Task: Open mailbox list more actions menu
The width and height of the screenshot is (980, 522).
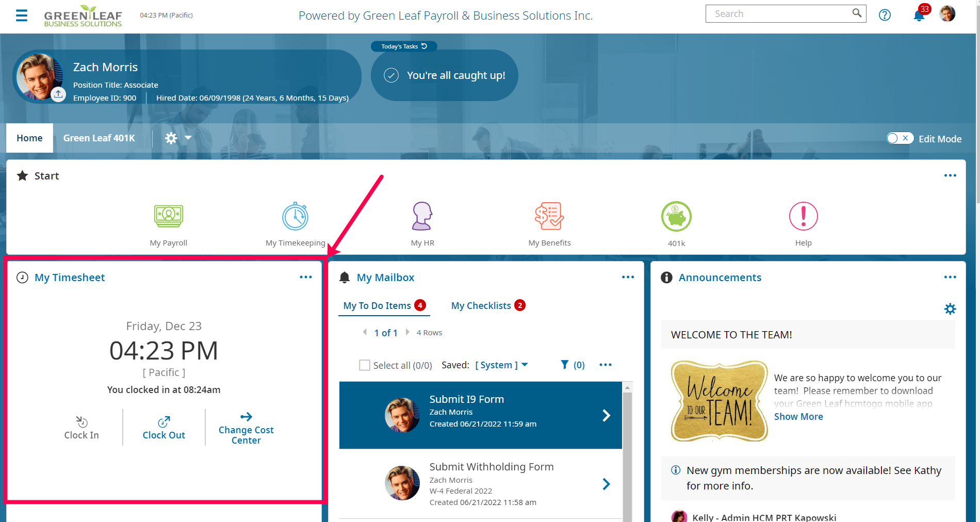Action: [x=606, y=365]
